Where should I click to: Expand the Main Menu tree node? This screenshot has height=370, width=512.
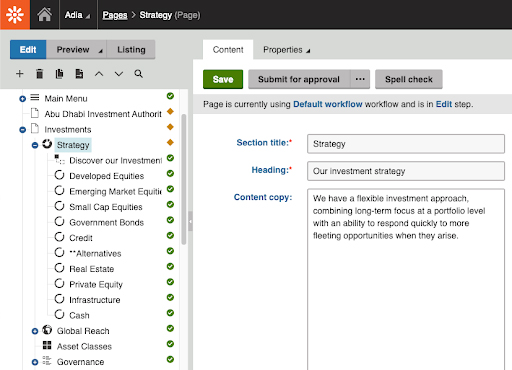pos(22,99)
